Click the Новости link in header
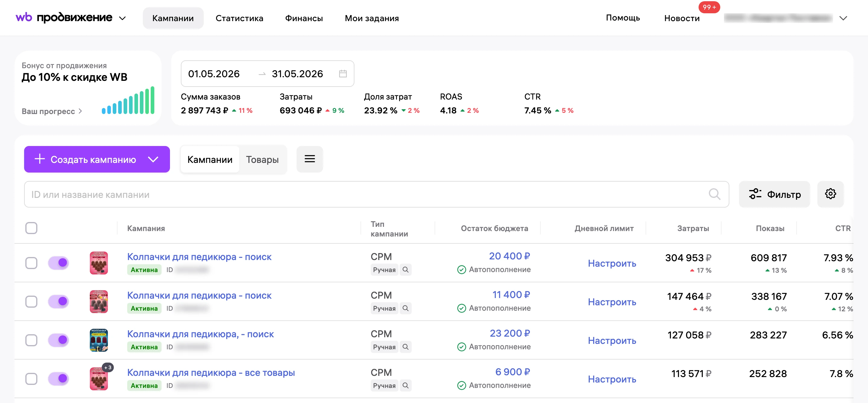The width and height of the screenshot is (868, 403). [x=682, y=18]
